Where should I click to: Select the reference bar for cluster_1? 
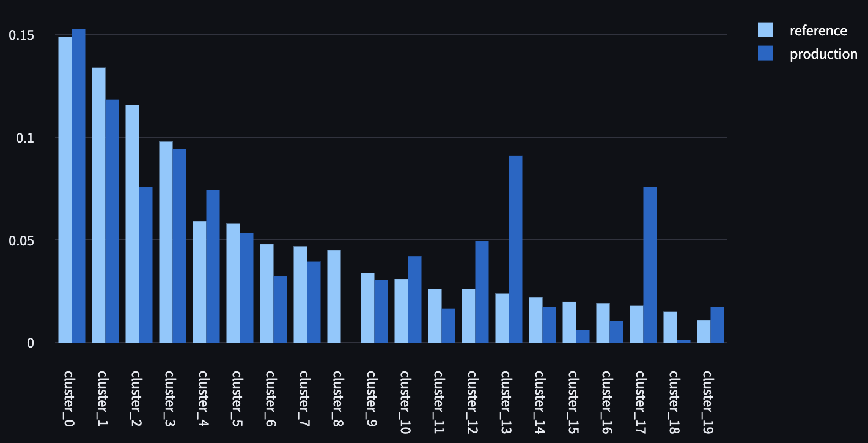98,205
